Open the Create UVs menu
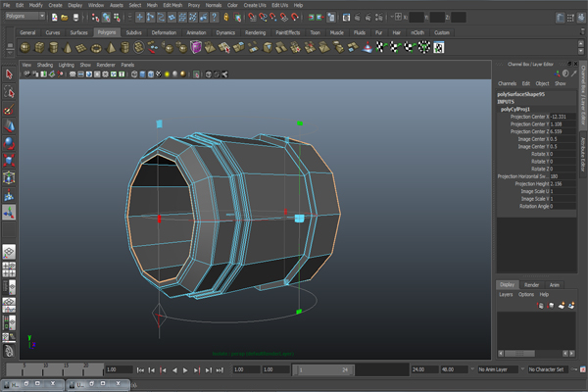Screen dimensions: 588x392 pyautogui.click(x=255, y=5)
